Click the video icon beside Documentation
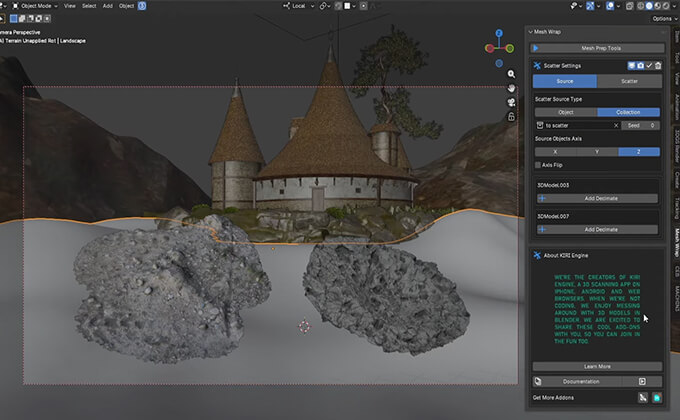This screenshot has height=420, width=680. coord(642,381)
